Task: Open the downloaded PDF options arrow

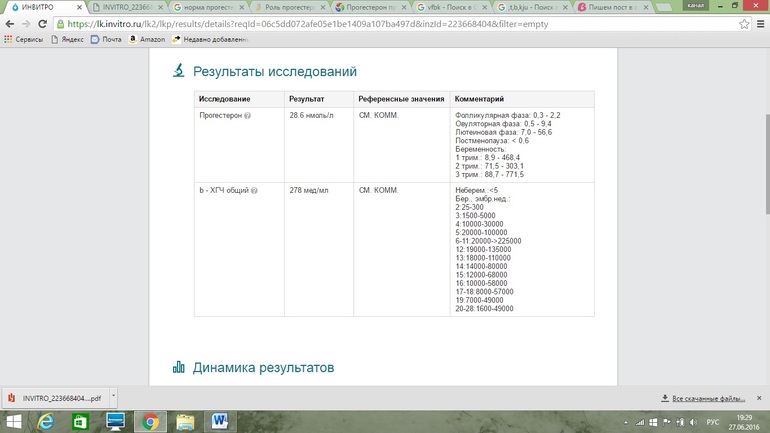Action: 113,396
